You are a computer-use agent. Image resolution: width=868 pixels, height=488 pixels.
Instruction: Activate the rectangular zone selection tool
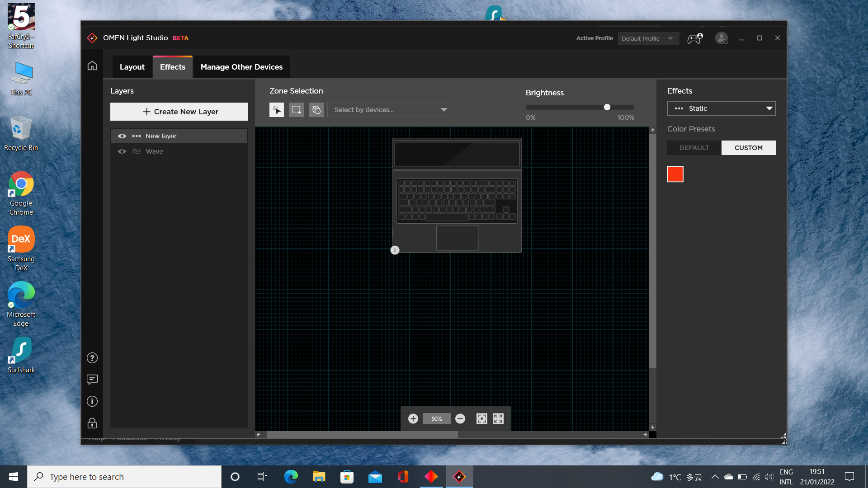[296, 109]
